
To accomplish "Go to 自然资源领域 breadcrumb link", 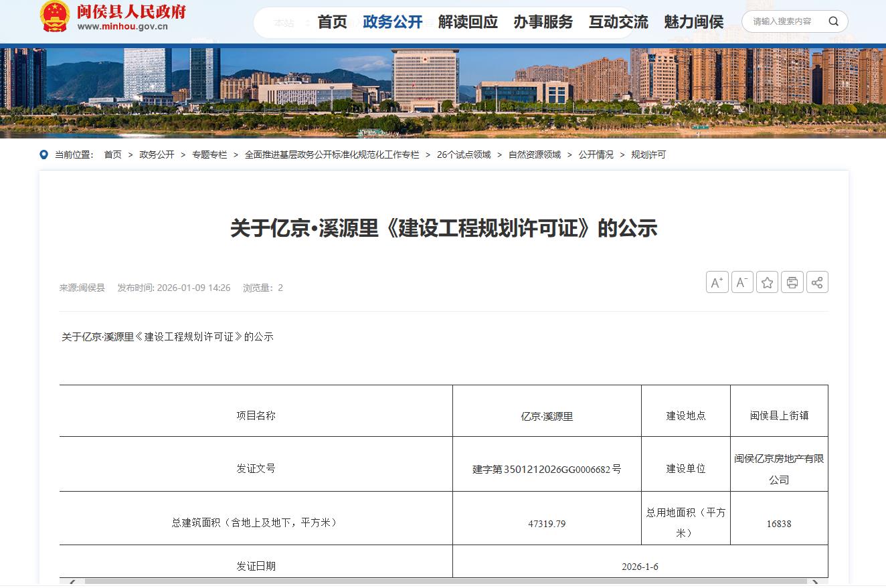I will tap(535, 155).
